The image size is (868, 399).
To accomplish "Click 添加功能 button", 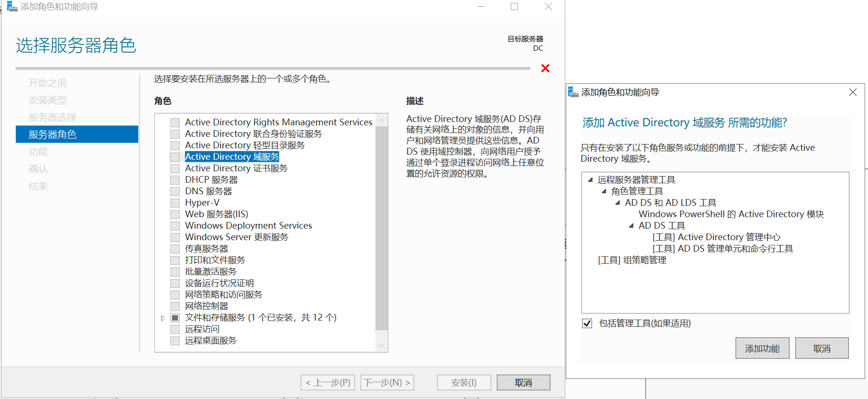I will 762,348.
